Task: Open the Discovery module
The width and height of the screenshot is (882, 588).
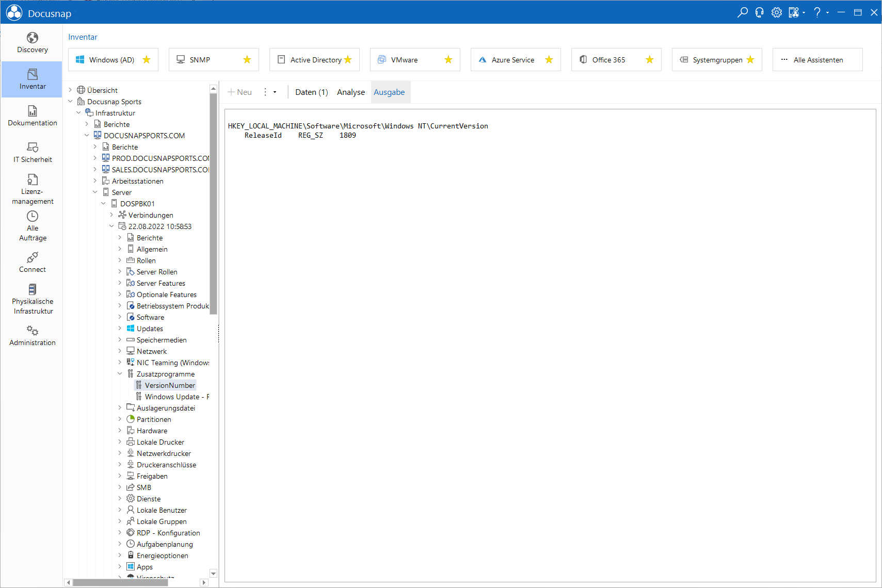Action: (x=32, y=43)
